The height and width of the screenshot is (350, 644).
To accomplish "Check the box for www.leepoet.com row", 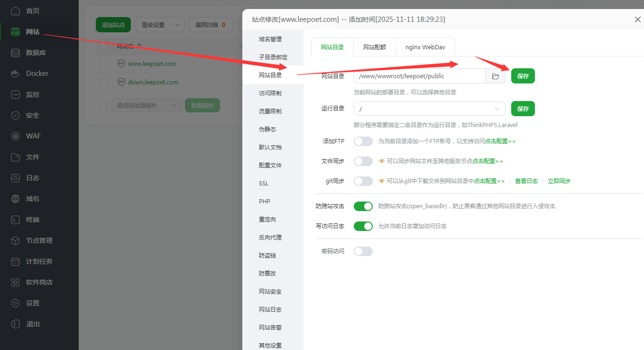I will pos(103,64).
